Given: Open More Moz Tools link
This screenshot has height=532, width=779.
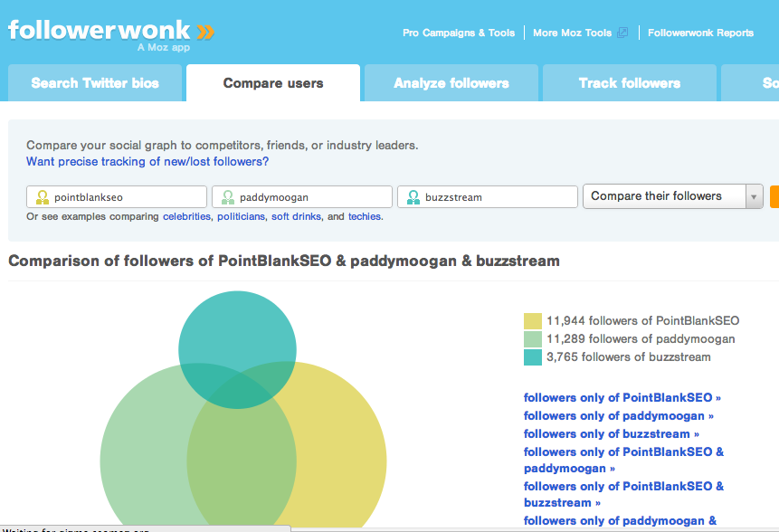Looking at the screenshot, I should tap(573, 33).
